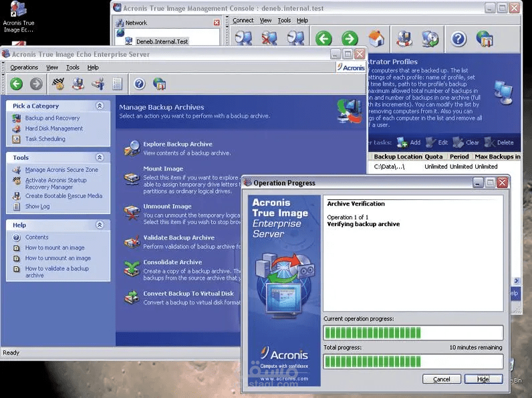This screenshot has height=398, width=532.
Task: Click the Mount Image drive icon
Action: tap(132, 179)
